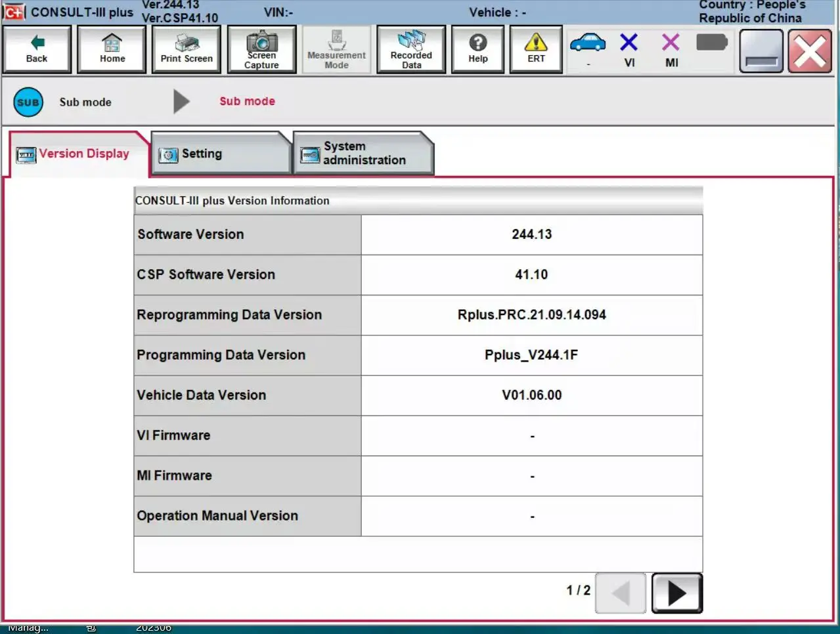Click the red Sub mode breadcrumb

click(247, 101)
